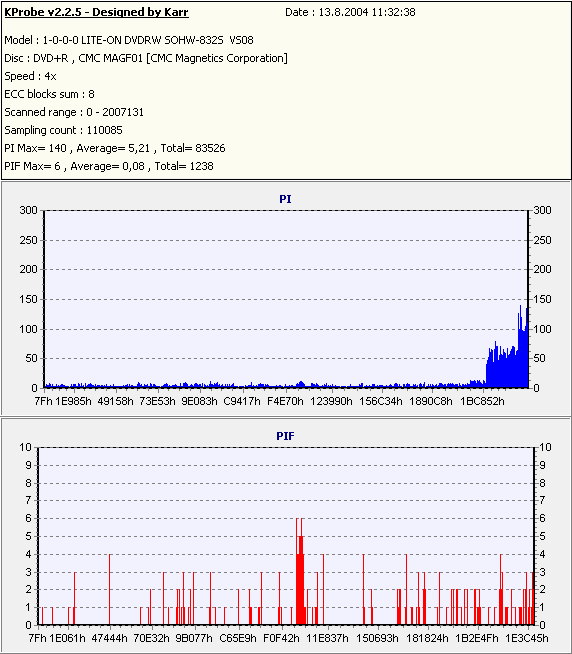The width and height of the screenshot is (572, 654).
Task: Select the Date 13.8.2004 11:32:38 text
Action: (350, 12)
